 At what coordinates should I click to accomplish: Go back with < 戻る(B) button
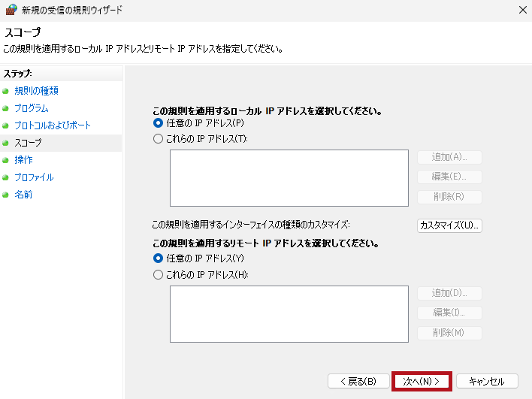[x=358, y=382]
